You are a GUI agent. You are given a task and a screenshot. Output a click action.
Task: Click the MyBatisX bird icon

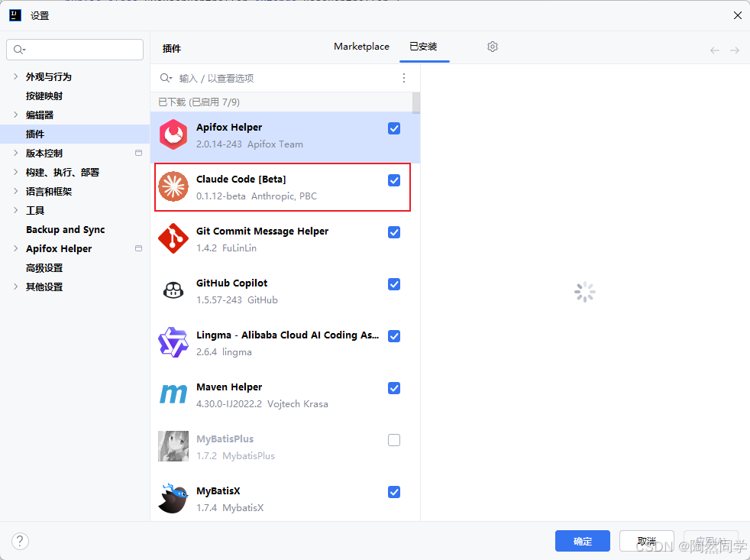[x=173, y=498]
